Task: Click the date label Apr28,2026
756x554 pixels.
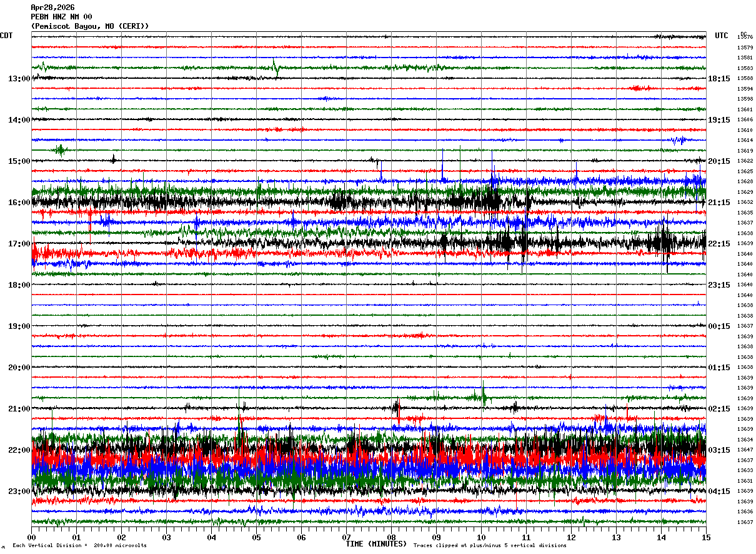Action: [52, 8]
